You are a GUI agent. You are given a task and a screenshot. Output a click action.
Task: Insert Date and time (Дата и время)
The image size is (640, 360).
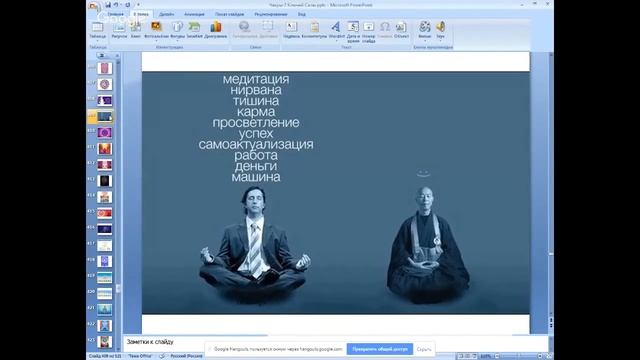[x=353, y=32]
